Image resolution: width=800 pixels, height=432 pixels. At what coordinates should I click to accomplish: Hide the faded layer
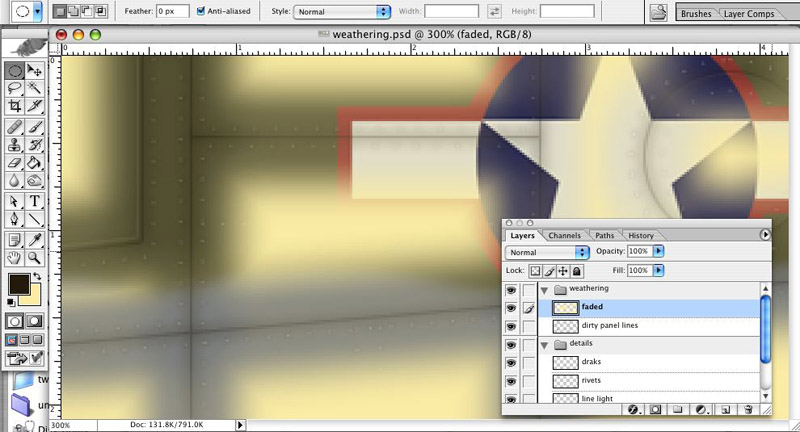(511, 308)
